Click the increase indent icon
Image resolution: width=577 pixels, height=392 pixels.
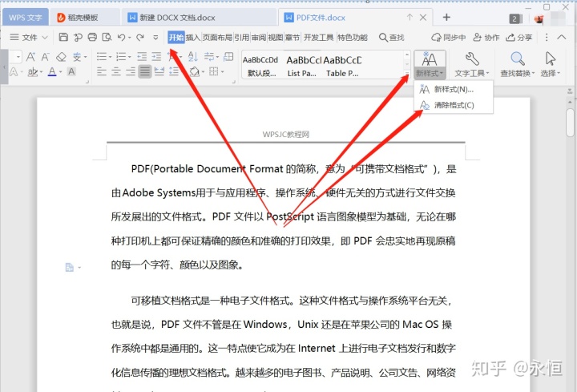click(x=156, y=56)
